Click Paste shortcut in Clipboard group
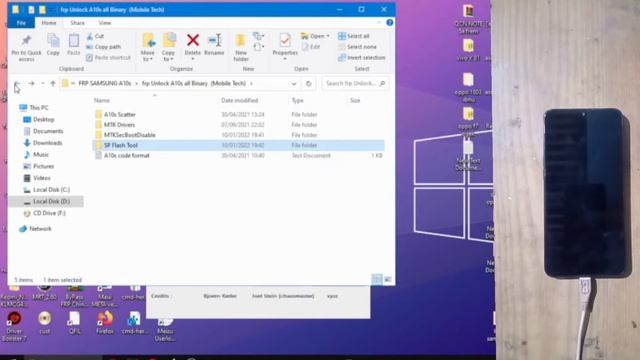 point(109,58)
